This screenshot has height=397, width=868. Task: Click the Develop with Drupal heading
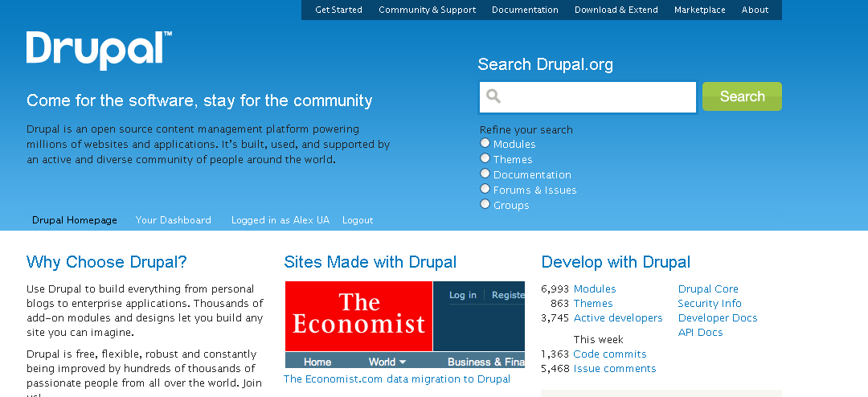pos(616,261)
